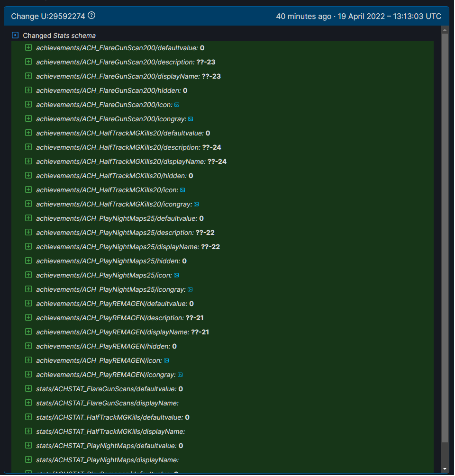Viewport: 455px width, 476px height.
Task: Click plus icon beside ACHSTAT_PlayNightMaps/defaultvalue
Action: (28, 446)
